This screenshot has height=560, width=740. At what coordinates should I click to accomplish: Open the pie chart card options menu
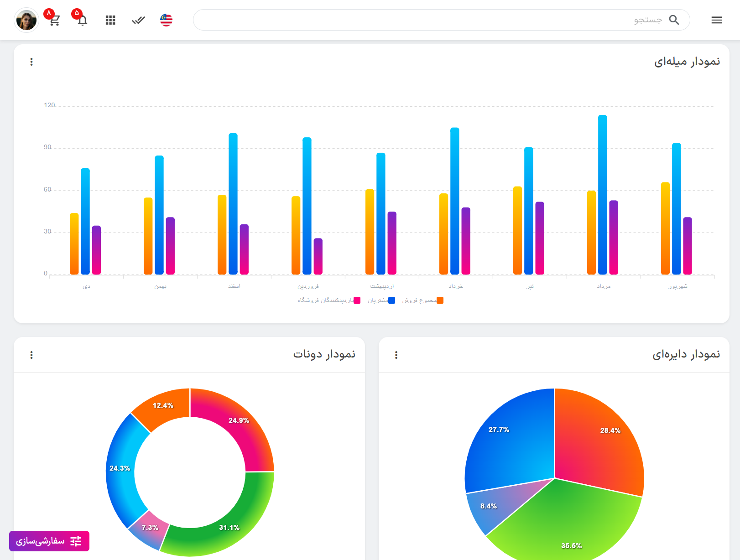(x=396, y=355)
